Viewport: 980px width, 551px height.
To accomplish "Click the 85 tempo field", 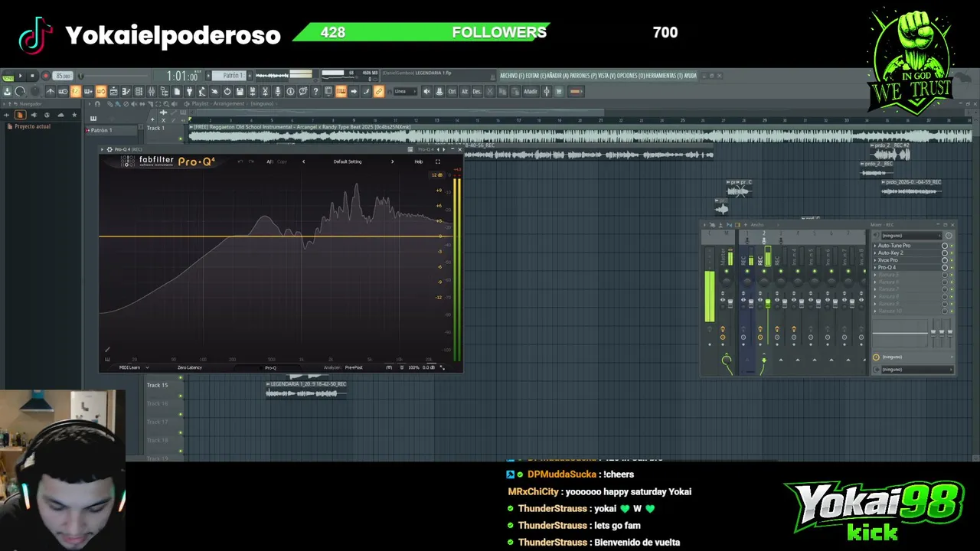I will (63, 76).
